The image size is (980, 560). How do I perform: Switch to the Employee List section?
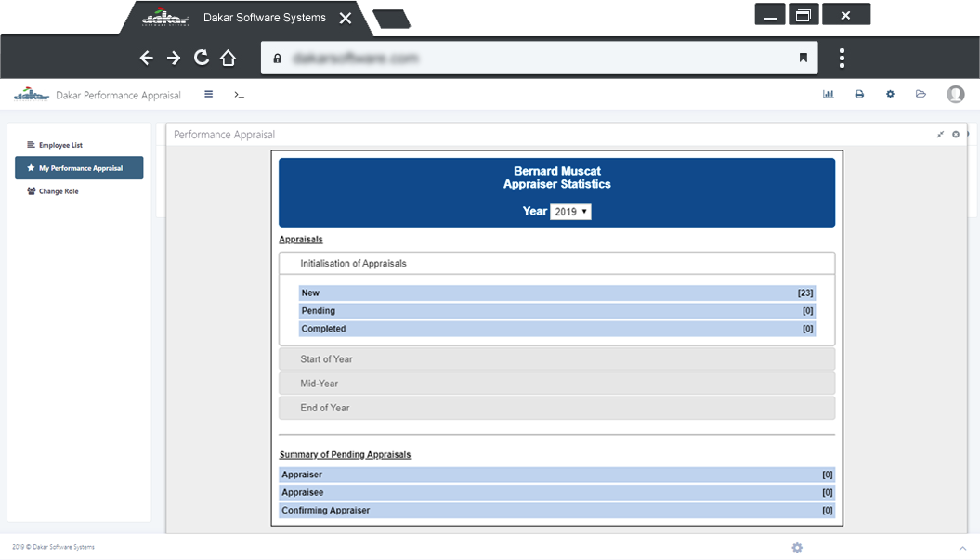click(58, 144)
